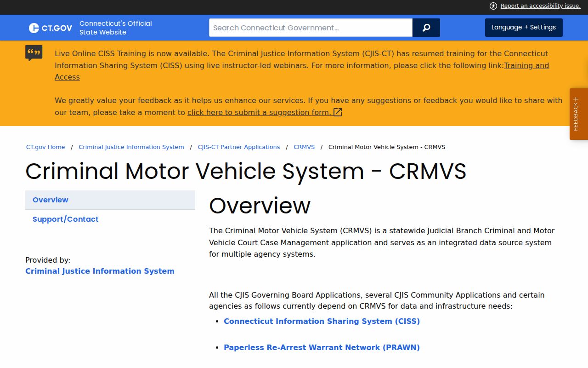Go to CRMVS breadcrumb link
588x368 pixels.
304,147
